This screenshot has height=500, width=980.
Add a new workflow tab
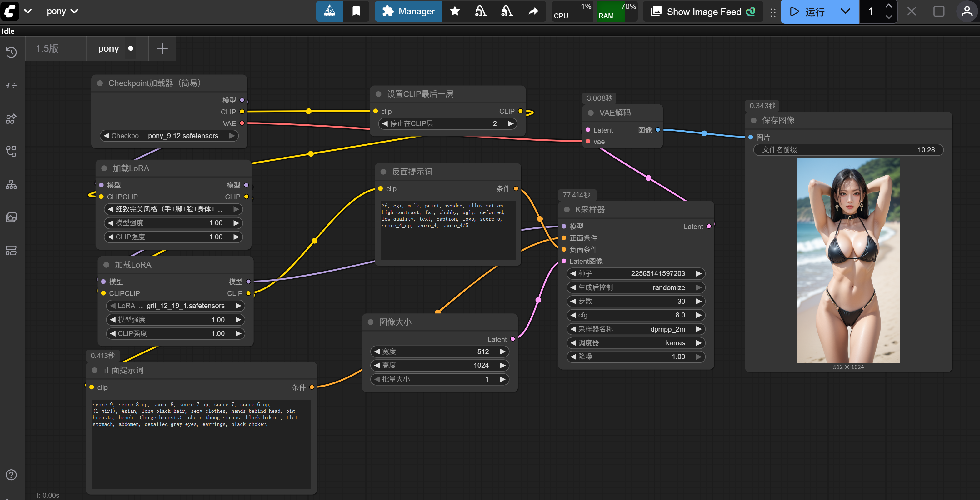pyautogui.click(x=162, y=49)
